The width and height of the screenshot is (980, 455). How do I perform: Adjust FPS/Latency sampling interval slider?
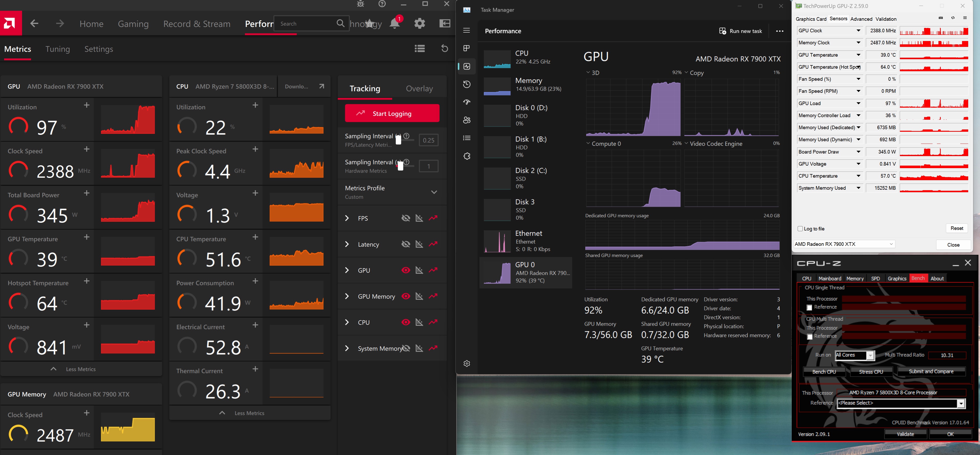pos(398,140)
